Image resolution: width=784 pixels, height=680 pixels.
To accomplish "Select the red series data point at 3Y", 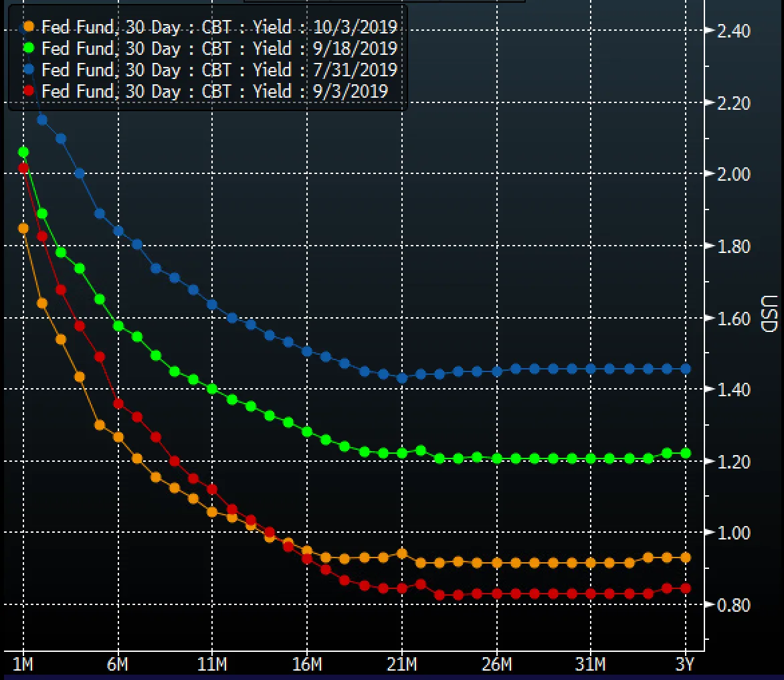I will [686, 588].
